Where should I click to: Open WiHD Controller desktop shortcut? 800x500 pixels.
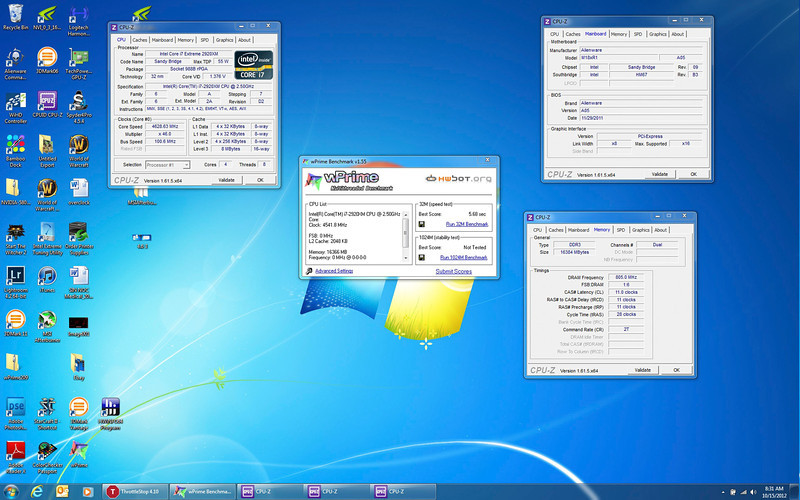click(15, 107)
